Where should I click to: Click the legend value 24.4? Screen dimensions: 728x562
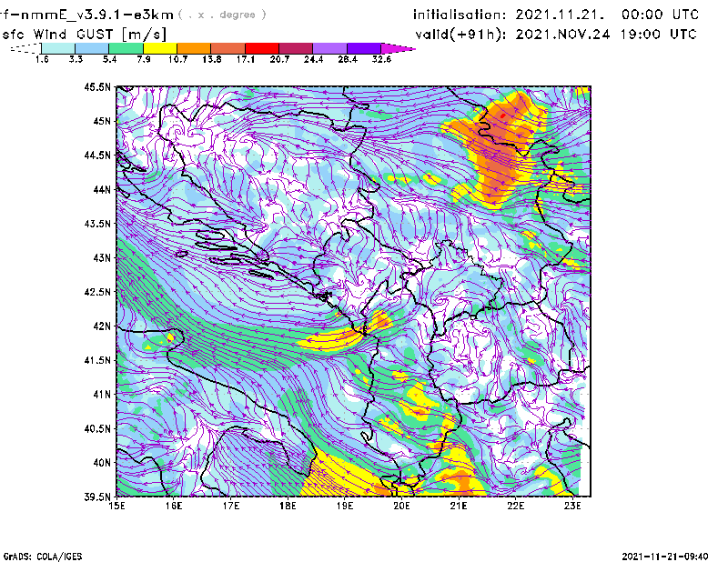(313, 59)
